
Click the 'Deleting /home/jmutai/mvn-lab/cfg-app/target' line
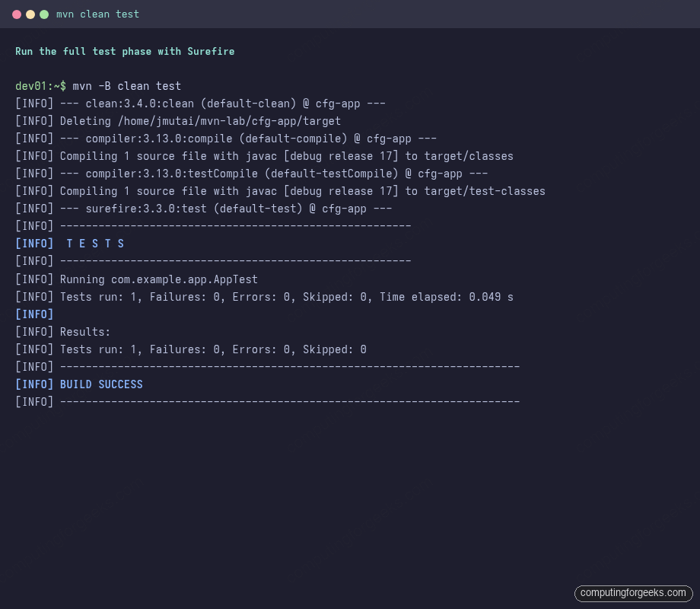click(178, 121)
